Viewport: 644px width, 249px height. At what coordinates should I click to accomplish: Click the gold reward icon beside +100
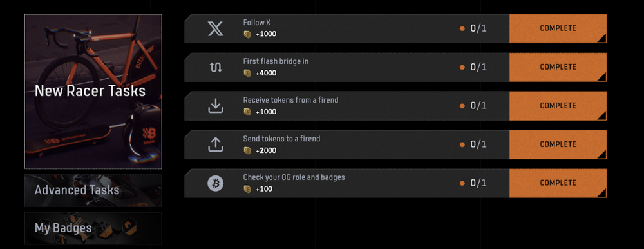(247, 189)
